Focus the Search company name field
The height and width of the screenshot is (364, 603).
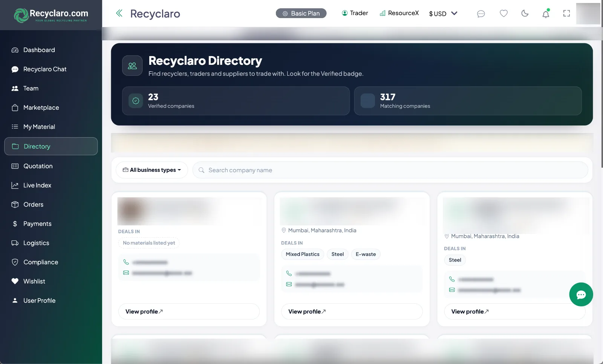pos(390,170)
